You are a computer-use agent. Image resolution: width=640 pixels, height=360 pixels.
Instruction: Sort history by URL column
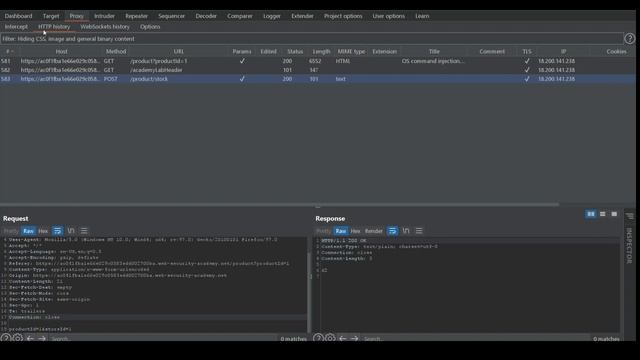coord(178,51)
